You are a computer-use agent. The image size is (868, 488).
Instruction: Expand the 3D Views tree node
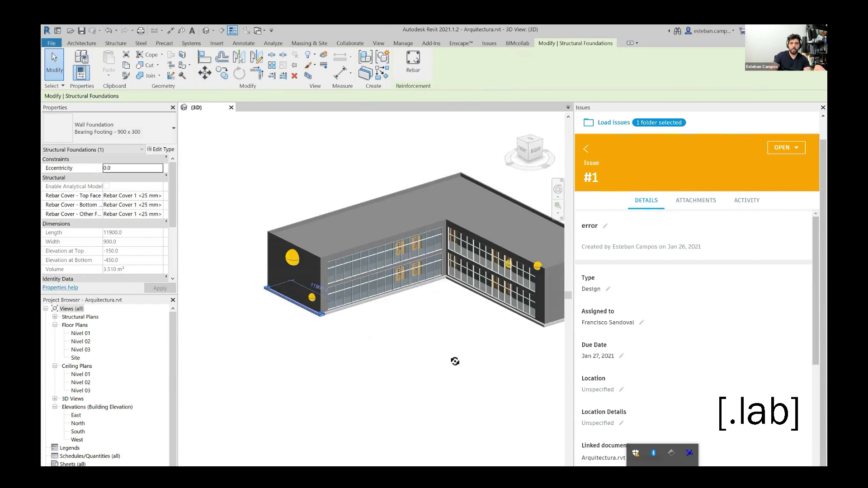55,399
